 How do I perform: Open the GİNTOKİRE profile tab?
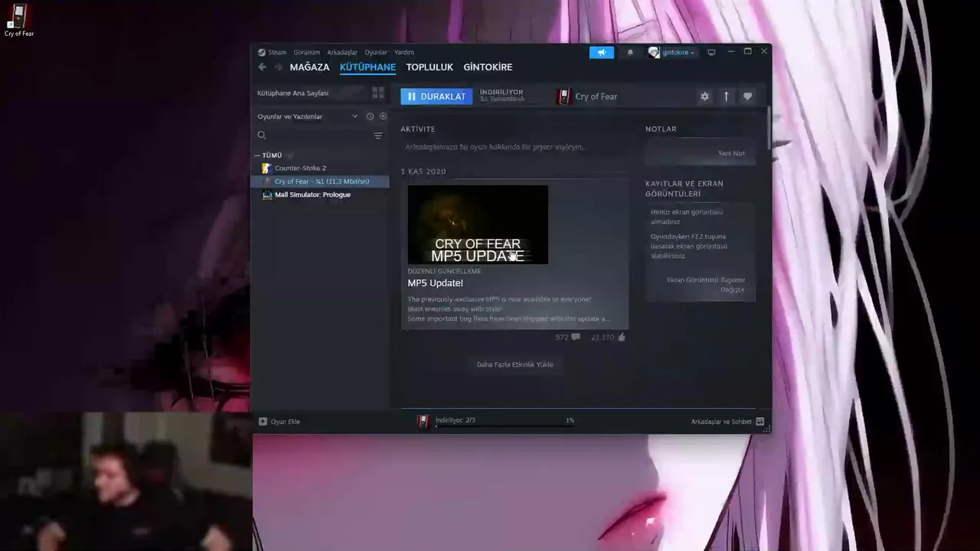tap(488, 67)
